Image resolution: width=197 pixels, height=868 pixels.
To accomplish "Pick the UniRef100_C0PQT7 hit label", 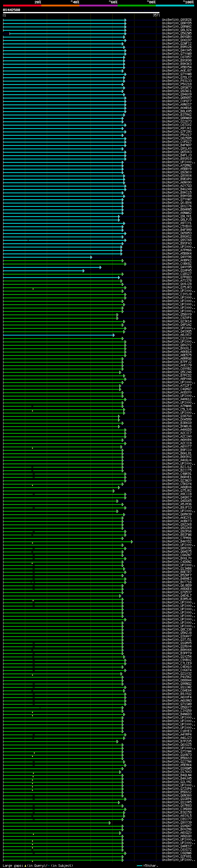I will tap(177, 101).
